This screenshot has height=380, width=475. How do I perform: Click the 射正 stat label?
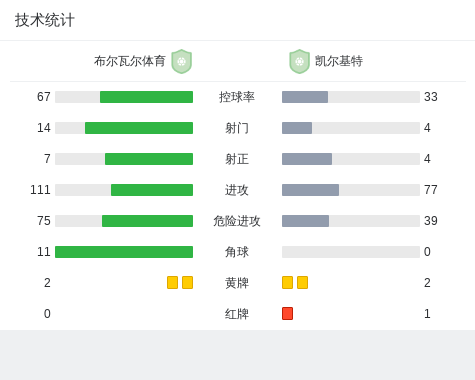pyautogui.click(x=237, y=159)
